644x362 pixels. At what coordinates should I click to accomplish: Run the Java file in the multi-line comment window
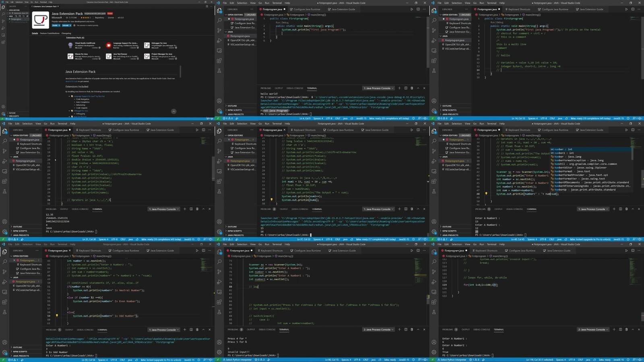coord(626,9)
